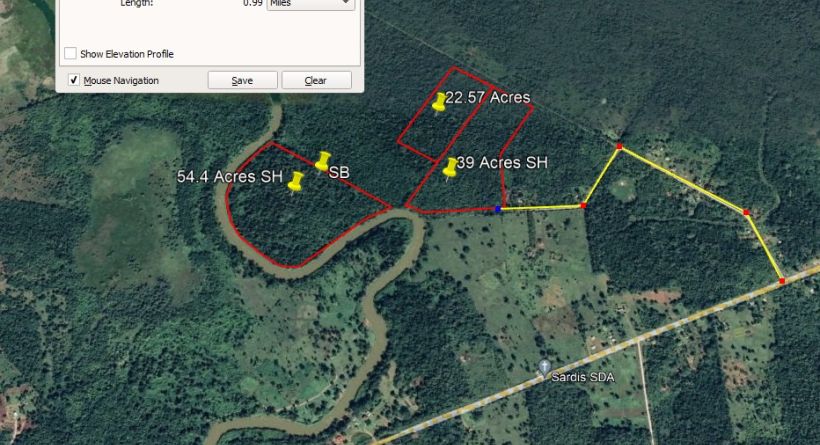The width and height of the screenshot is (820, 445).
Task: Select the 54.4 Acres SH pushpin
Action: [x=295, y=181]
